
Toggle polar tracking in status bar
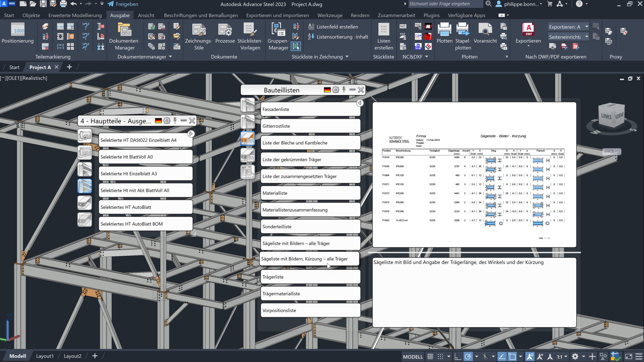click(x=468, y=356)
